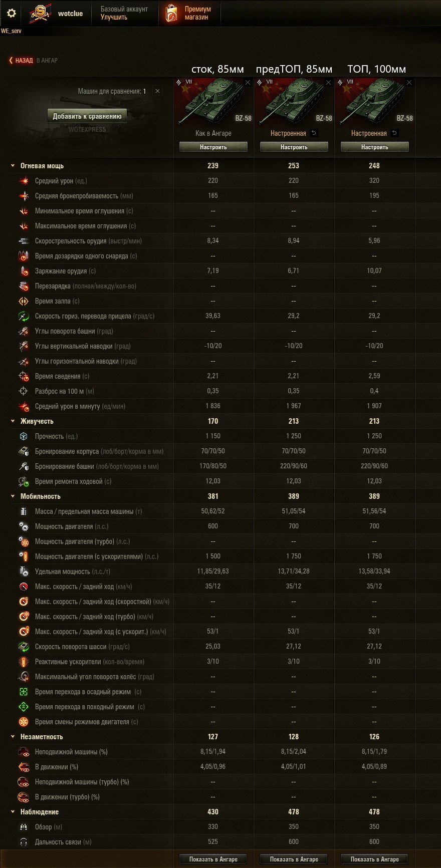Viewport: 441px width, 868px height.
Task: Click Добавить к сравнению button
Action: [x=87, y=116]
